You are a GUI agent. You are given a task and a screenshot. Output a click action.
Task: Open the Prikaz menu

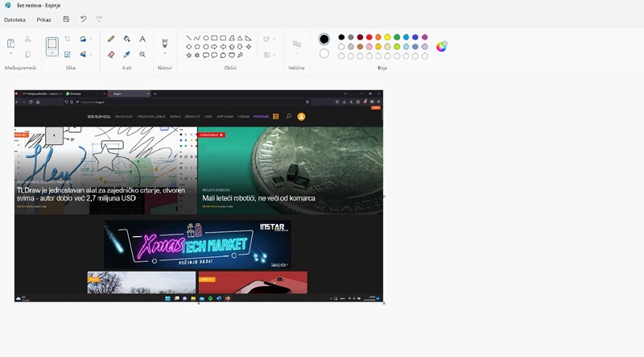click(43, 19)
